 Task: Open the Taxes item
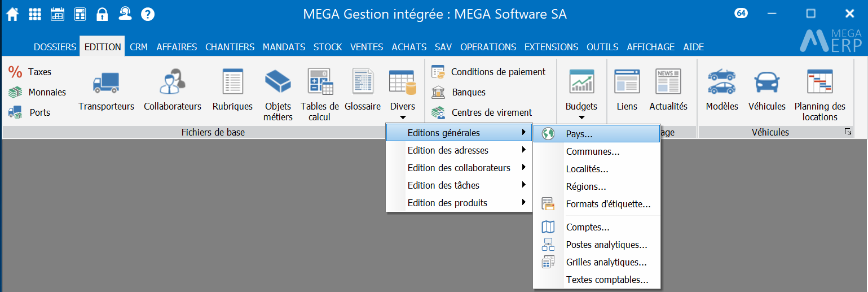click(39, 72)
